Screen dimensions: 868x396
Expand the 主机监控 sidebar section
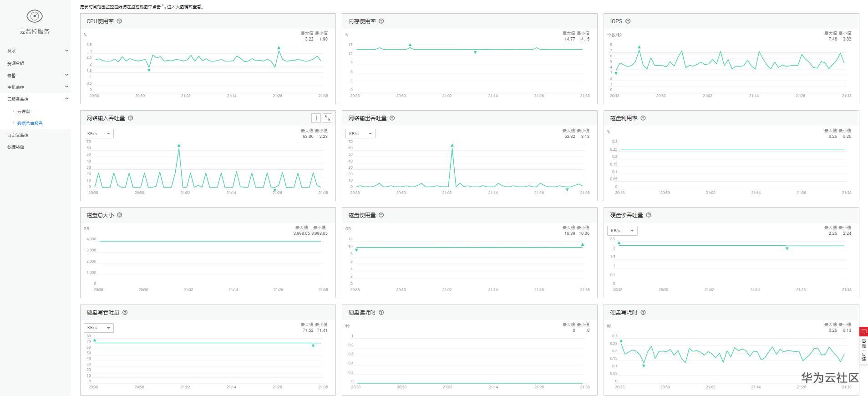tap(67, 87)
